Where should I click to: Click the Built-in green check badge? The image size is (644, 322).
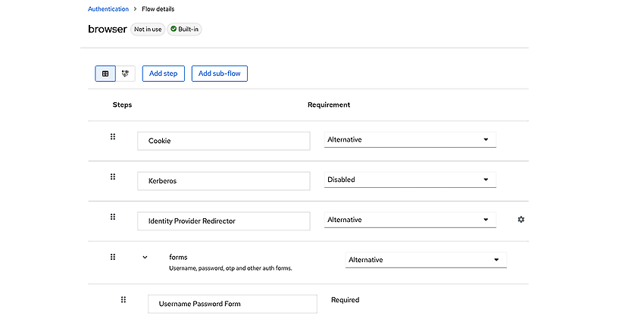(x=184, y=30)
